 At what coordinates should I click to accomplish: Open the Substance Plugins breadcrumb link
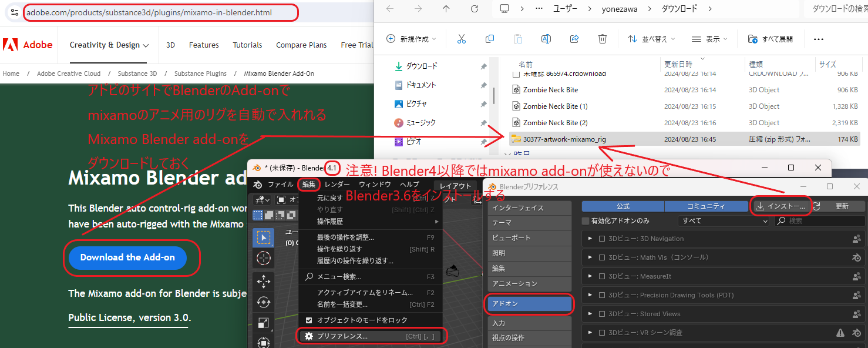[x=200, y=73]
